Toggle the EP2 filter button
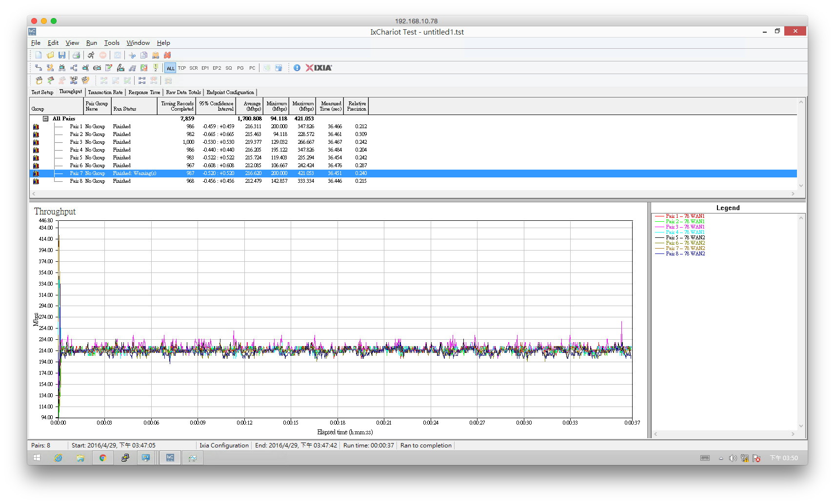Image resolution: width=835 pixels, height=504 pixels. [x=217, y=68]
